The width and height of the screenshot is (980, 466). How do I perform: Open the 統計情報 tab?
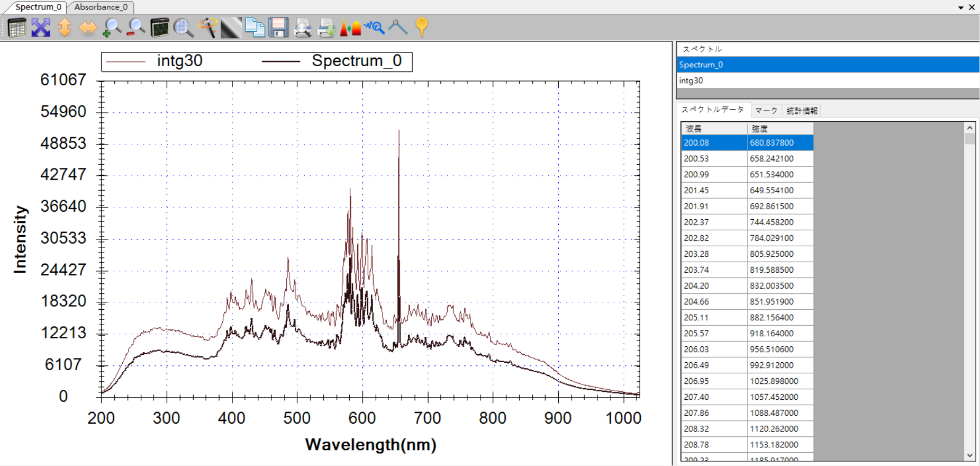tap(802, 111)
